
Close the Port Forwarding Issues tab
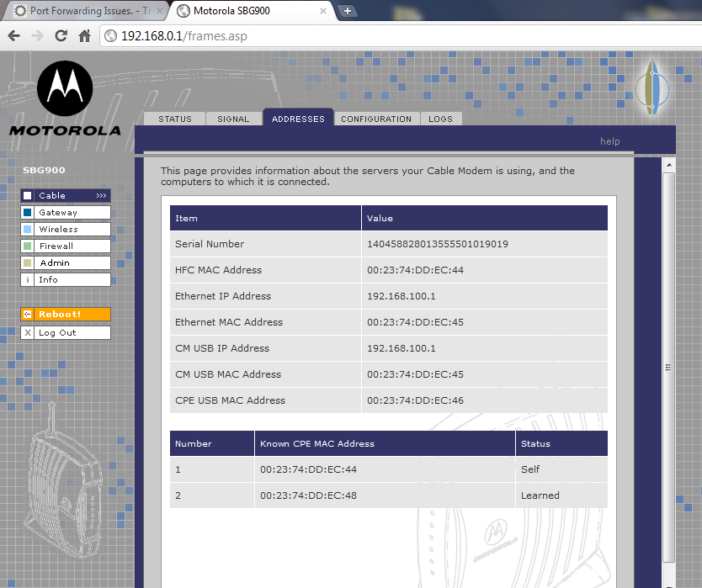coord(160,11)
